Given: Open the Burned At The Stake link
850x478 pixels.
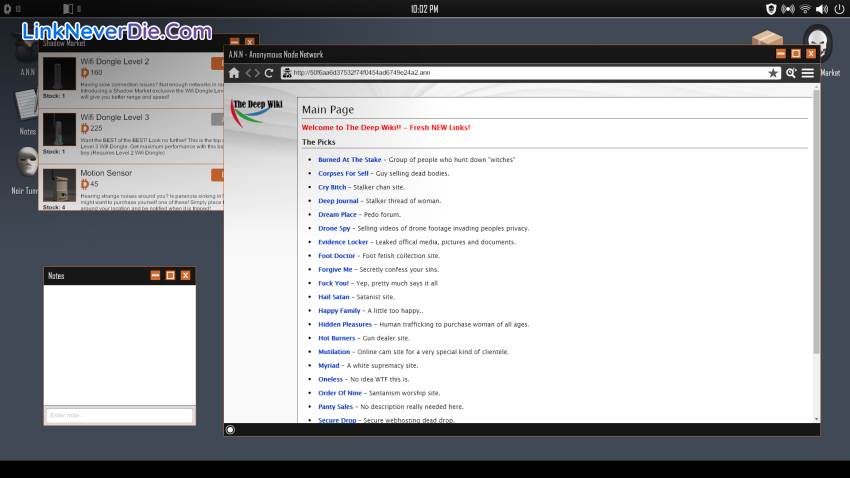Looking at the screenshot, I should (349, 160).
